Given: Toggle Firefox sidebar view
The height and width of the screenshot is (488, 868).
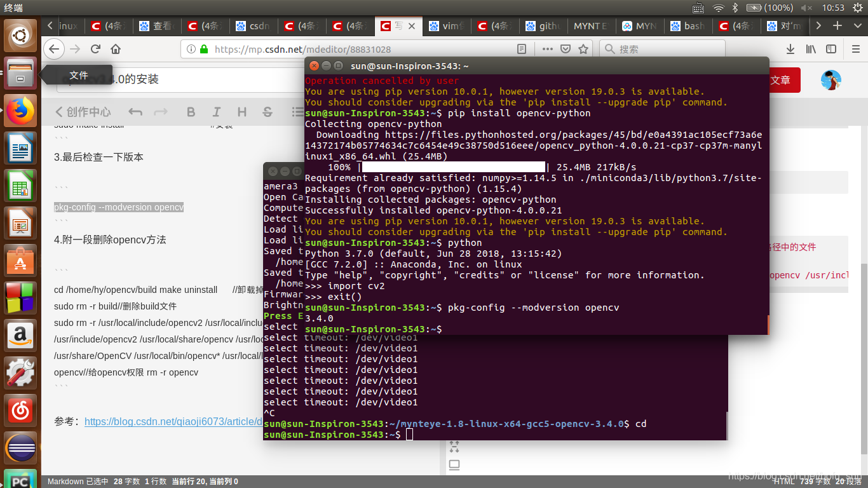Looking at the screenshot, I should 831,49.
